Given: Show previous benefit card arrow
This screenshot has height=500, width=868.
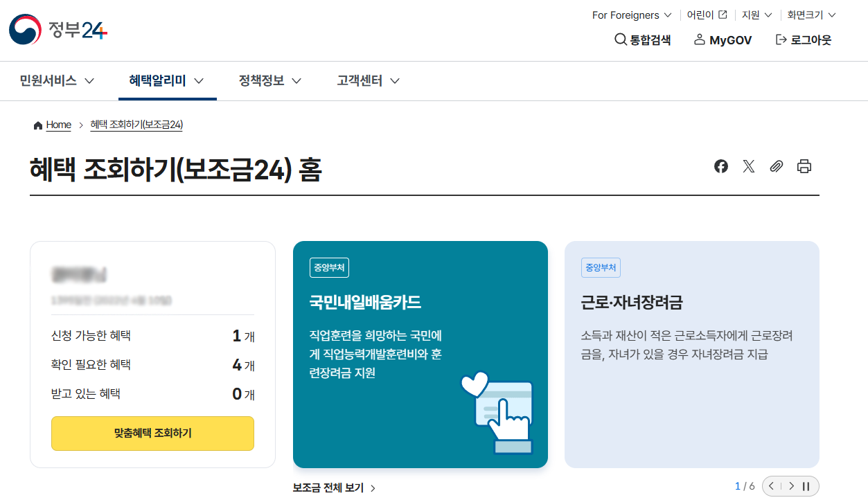Looking at the screenshot, I should click(x=771, y=486).
